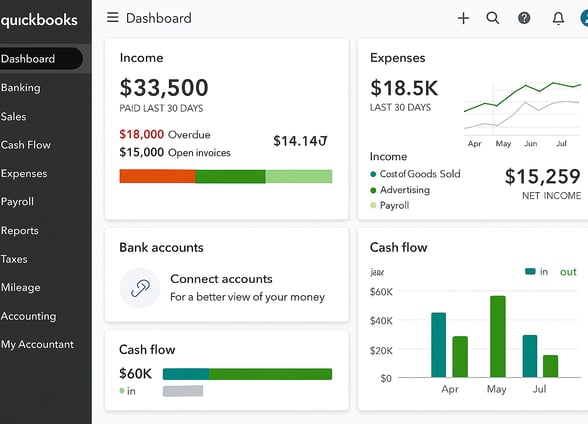The height and width of the screenshot is (424, 588).
Task: Click the Advertising legend item
Action: pyautogui.click(x=400, y=190)
